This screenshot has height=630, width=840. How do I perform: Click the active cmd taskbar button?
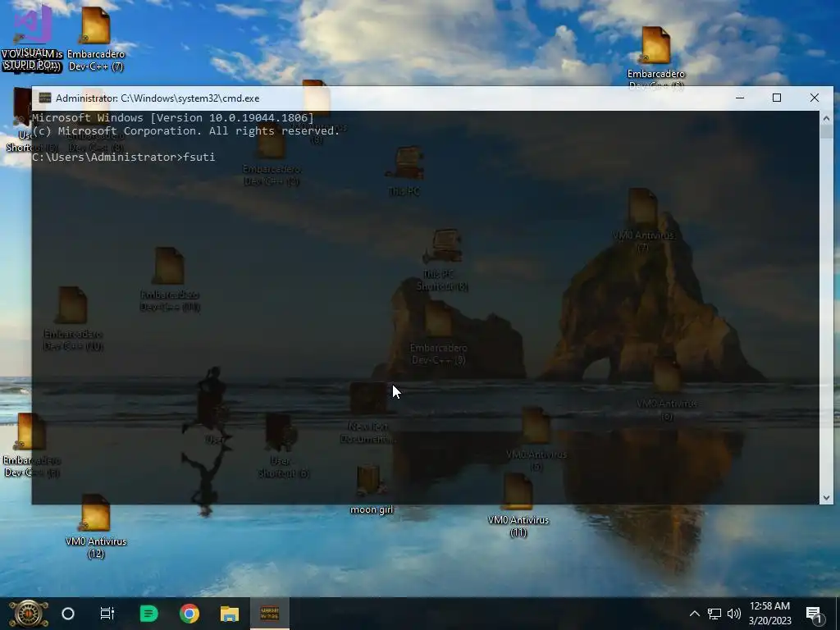click(269, 614)
